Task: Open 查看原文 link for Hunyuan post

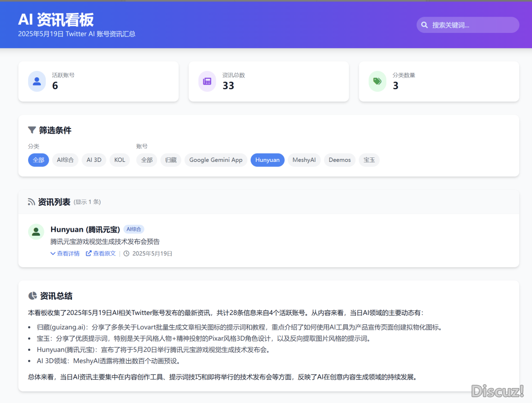Action: pos(101,253)
